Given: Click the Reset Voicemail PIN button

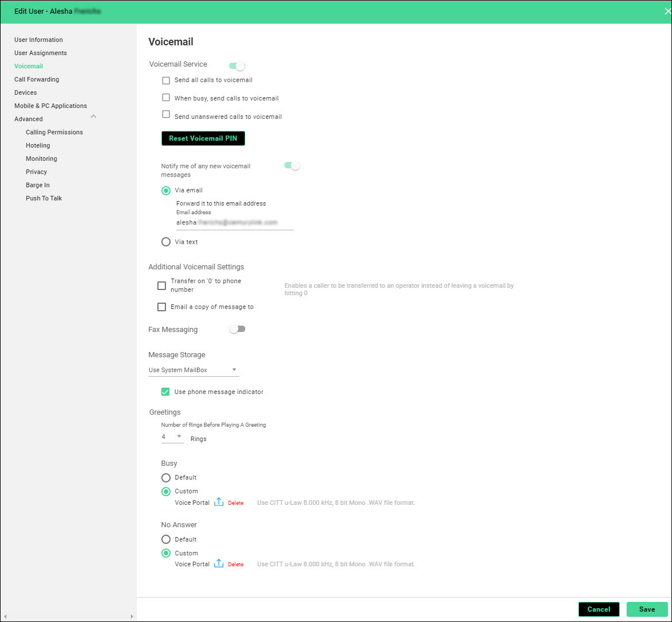Looking at the screenshot, I should (x=203, y=138).
